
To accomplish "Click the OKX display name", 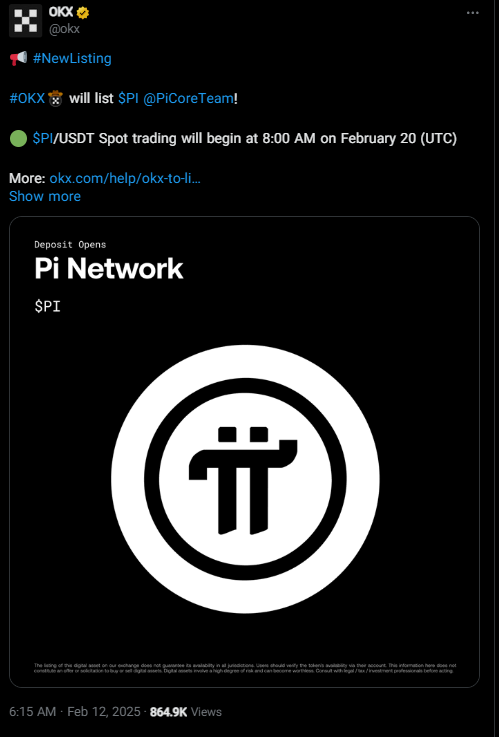I will tap(61, 13).
